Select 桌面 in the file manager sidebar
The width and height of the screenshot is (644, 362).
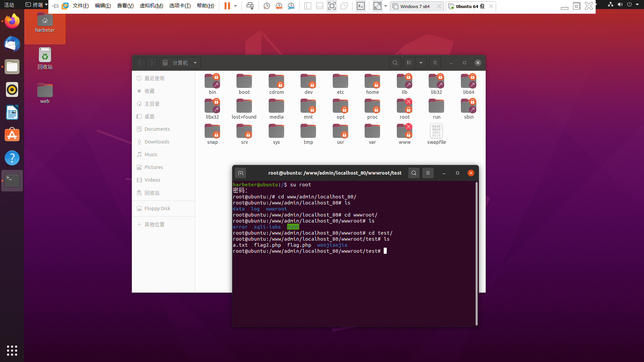[163, 117]
